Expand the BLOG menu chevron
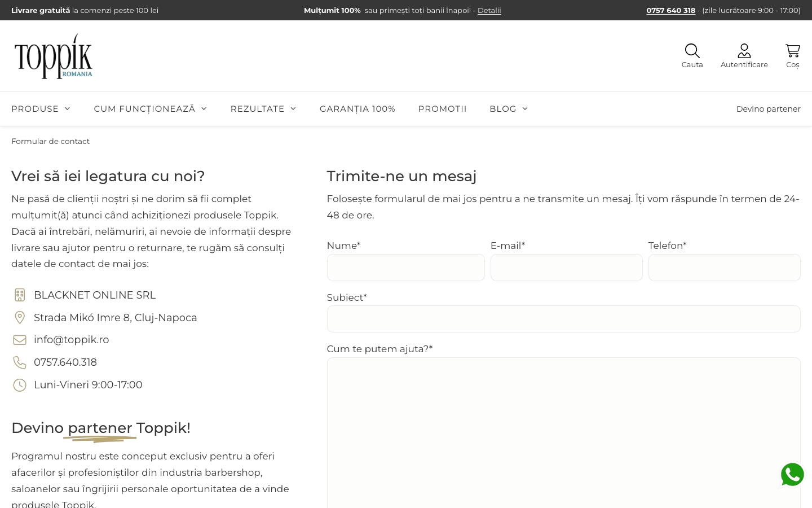Image resolution: width=812 pixels, height=508 pixels. (525, 108)
